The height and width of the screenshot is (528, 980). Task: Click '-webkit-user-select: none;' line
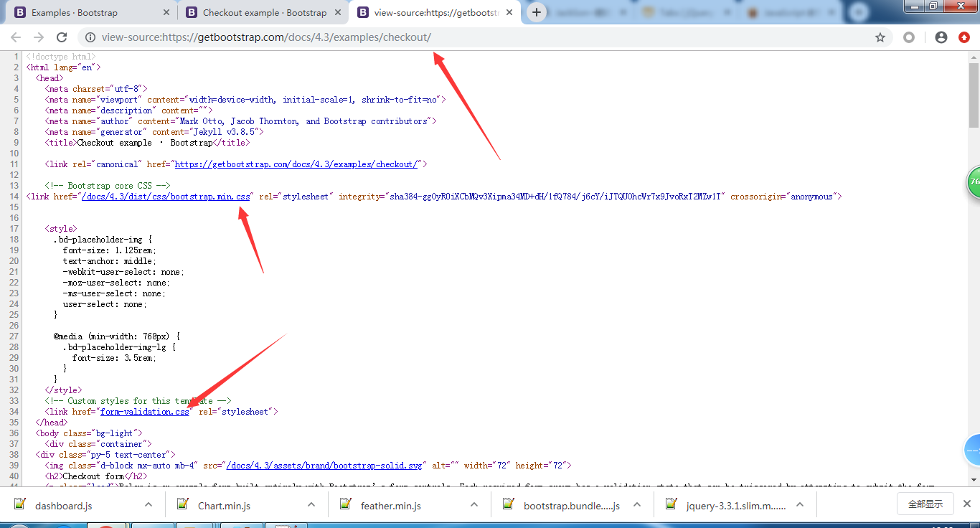[x=124, y=272]
